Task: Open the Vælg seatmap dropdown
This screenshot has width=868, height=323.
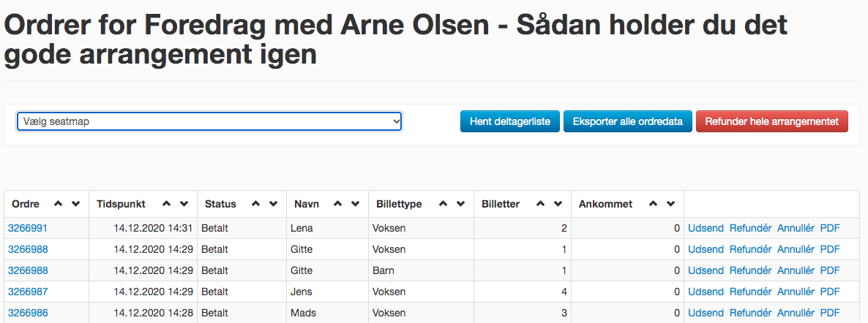Action: point(209,122)
